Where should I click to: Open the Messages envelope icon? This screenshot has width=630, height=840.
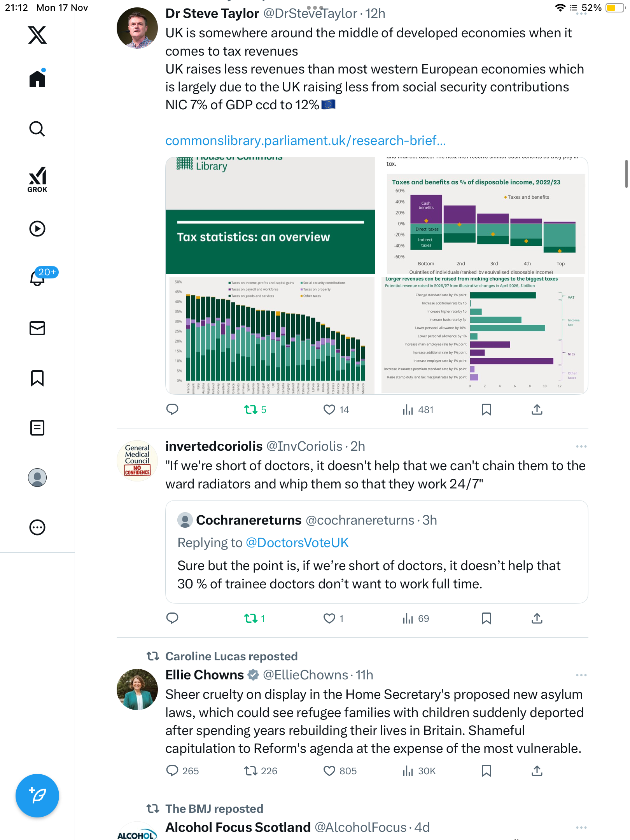pyautogui.click(x=37, y=328)
